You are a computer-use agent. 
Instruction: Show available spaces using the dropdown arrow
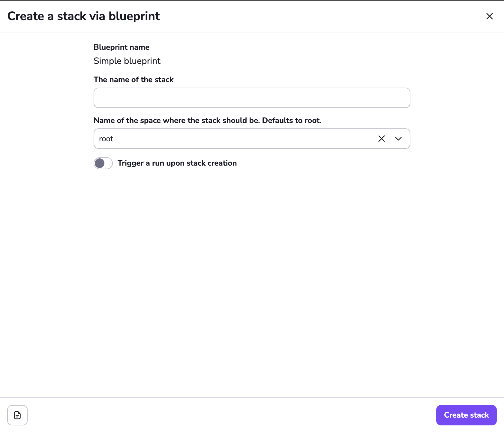pos(398,139)
